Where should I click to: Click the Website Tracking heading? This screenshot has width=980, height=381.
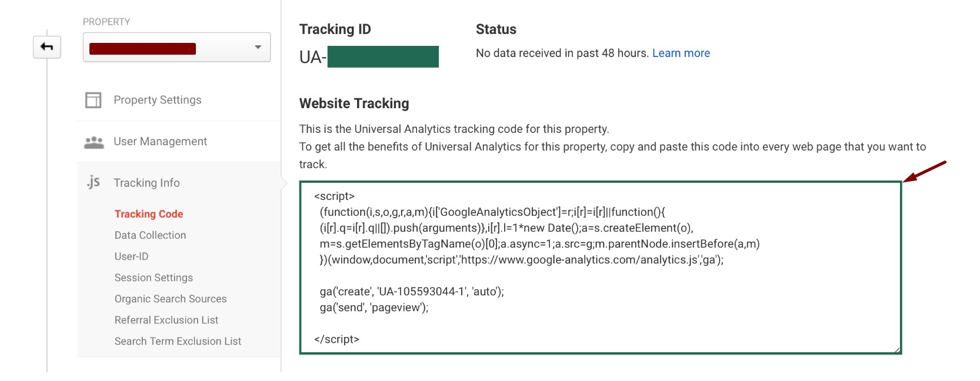point(354,103)
